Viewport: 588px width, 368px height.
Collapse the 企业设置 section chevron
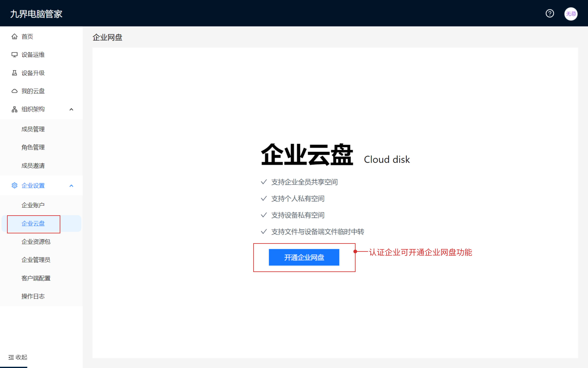tap(71, 186)
